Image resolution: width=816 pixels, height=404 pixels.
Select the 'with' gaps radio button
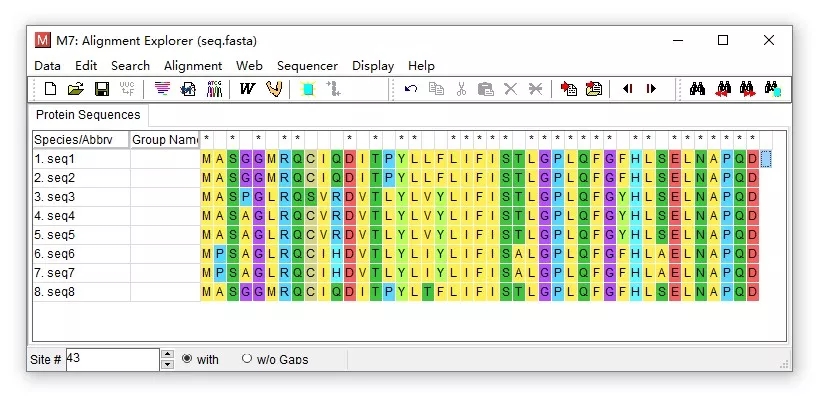187,359
